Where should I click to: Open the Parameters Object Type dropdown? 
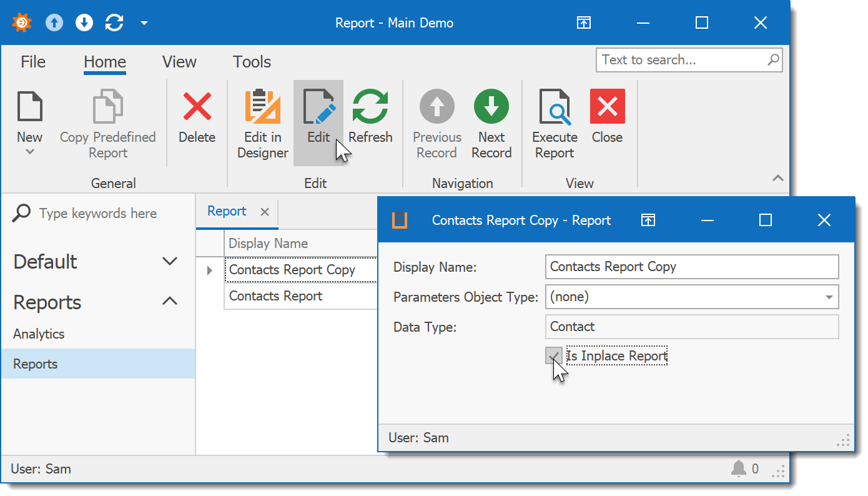tap(829, 297)
